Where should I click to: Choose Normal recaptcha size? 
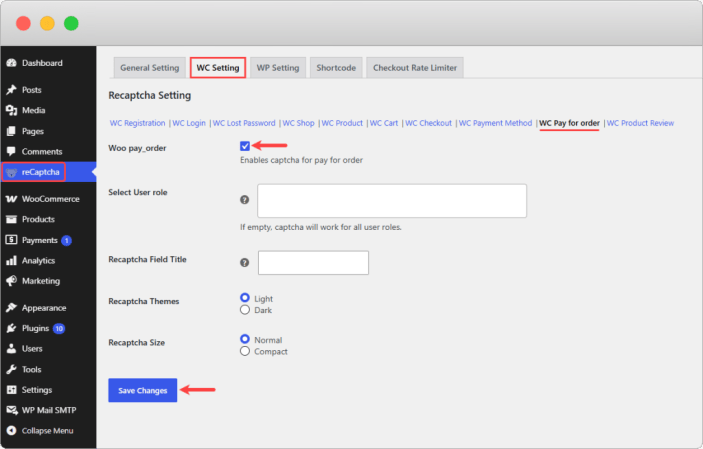[245, 339]
